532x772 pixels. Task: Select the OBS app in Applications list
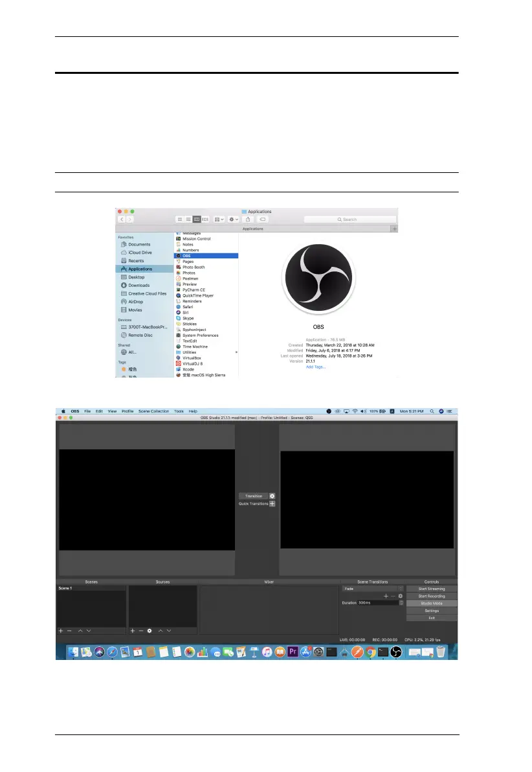pos(206,256)
